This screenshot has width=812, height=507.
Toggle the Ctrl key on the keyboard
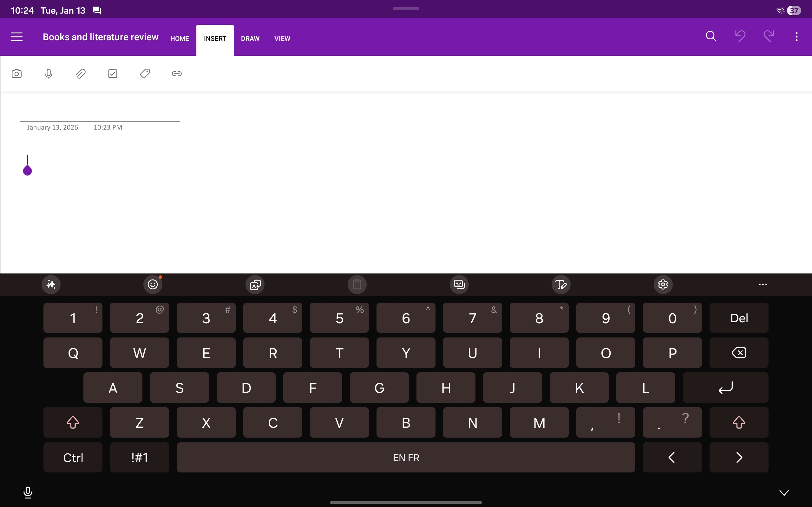73,457
